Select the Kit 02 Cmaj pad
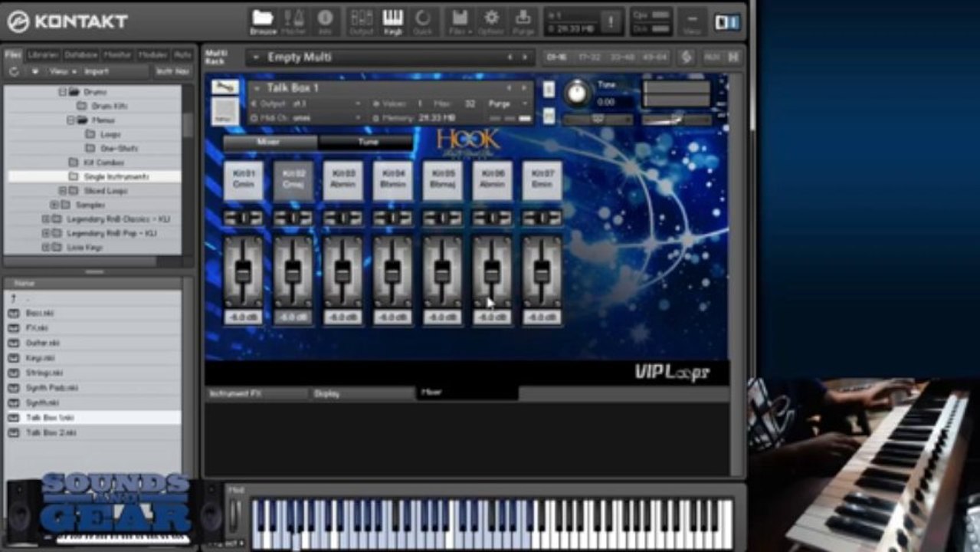 coord(293,180)
